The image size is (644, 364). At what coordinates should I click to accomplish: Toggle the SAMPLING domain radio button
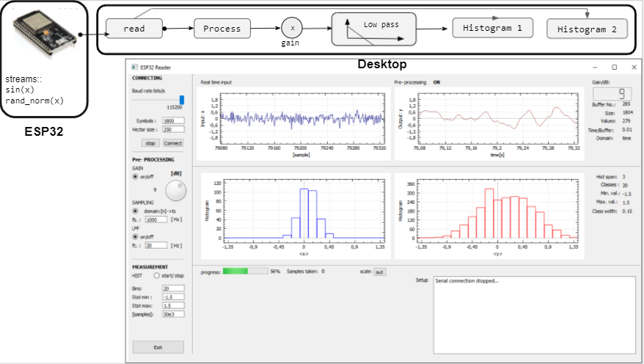coord(135,211)
